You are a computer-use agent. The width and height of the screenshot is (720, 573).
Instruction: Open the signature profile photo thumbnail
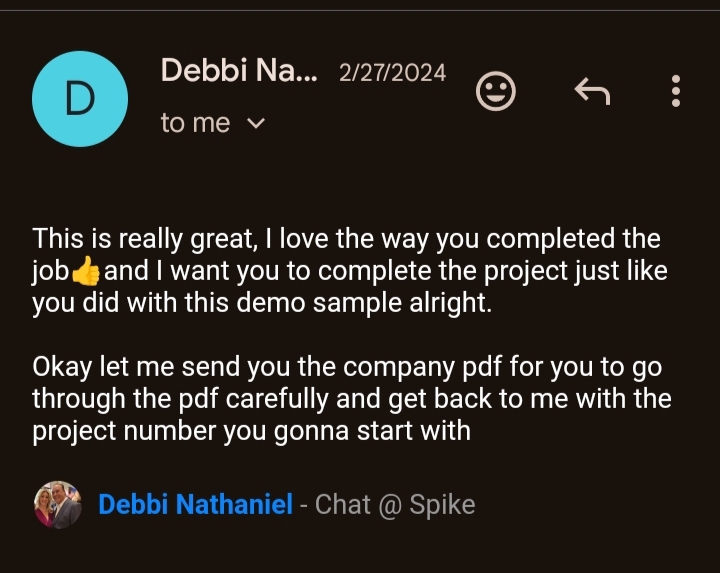coord(58,504)
